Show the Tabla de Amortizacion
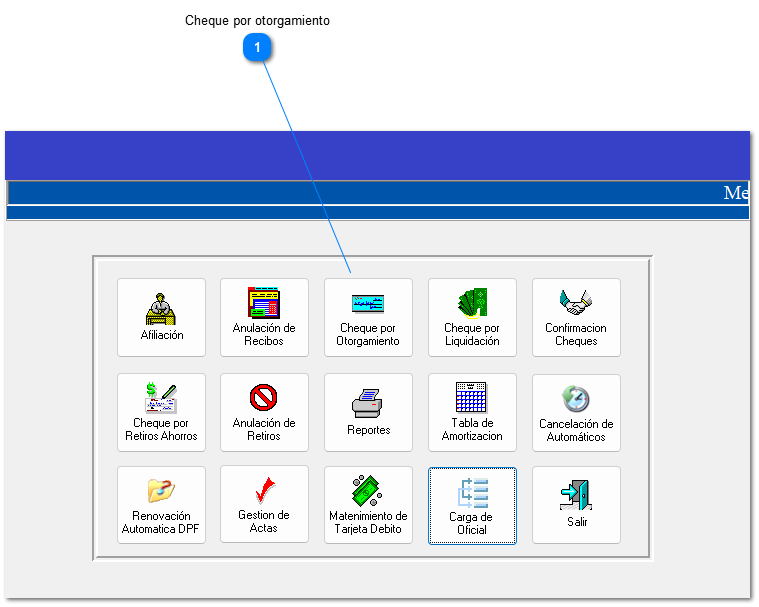 (472, 412)
